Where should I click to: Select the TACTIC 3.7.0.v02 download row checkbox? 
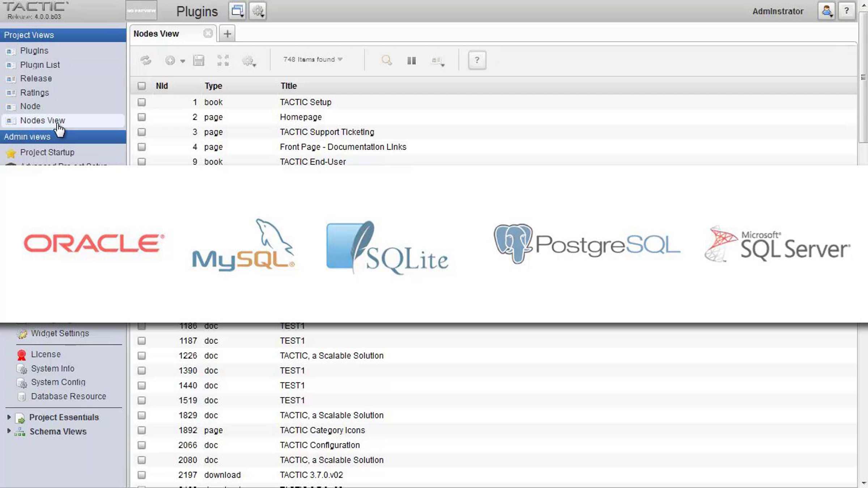(x=141, y=475)
